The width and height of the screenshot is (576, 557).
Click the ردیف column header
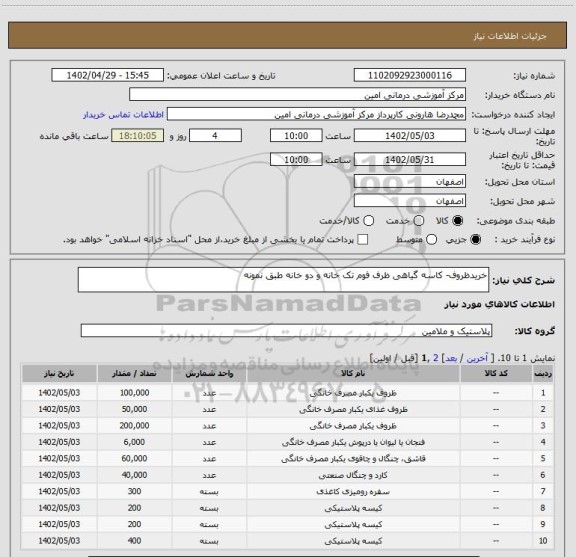pyautogui.click(x=543, y=373)
